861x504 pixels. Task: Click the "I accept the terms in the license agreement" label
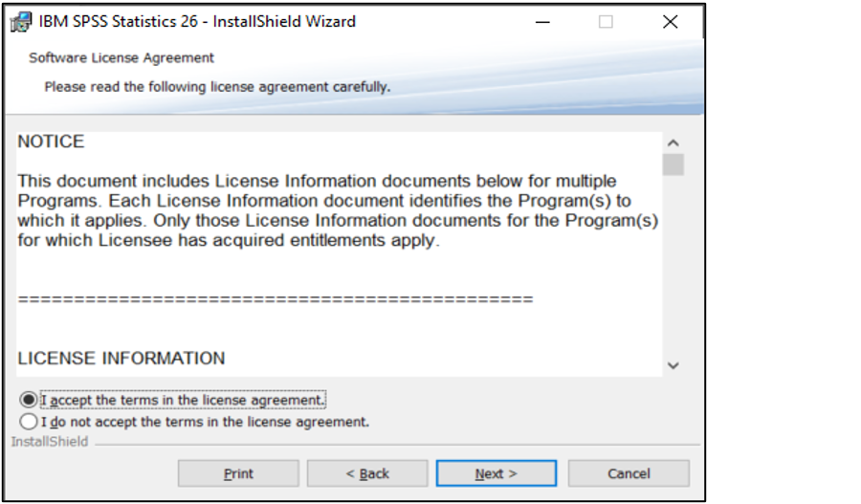point(183,400)
